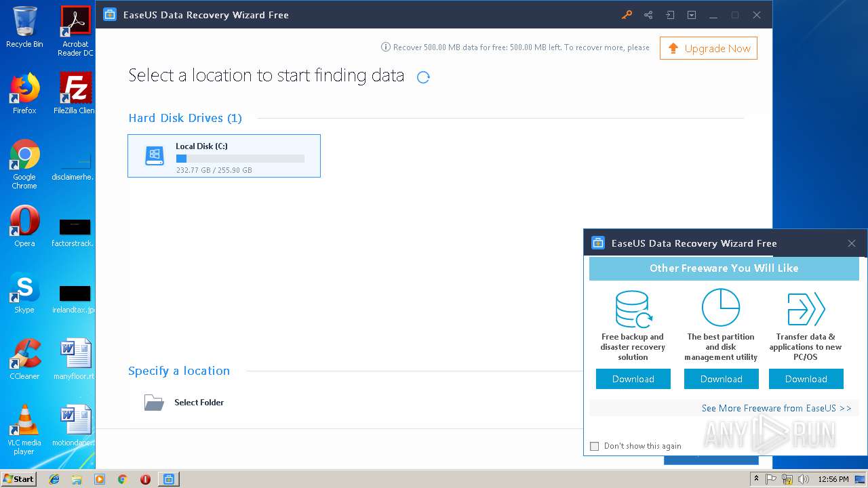Click the backup database icon in popup

pos(633,308)
